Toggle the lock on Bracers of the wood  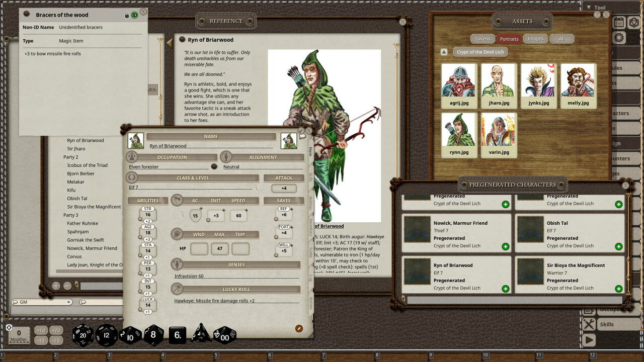click(x=127, y=15)
